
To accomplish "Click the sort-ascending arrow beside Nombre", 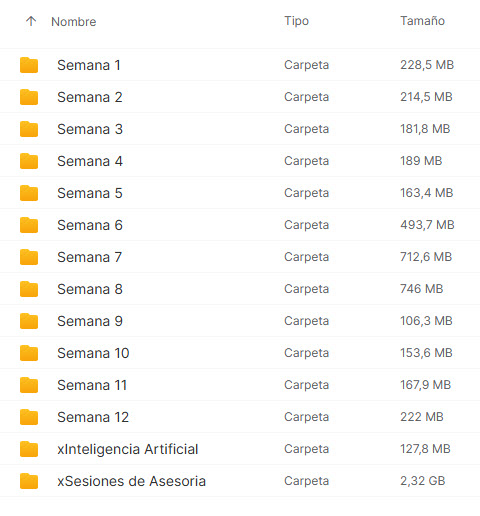I will click(x=31, y=21).
